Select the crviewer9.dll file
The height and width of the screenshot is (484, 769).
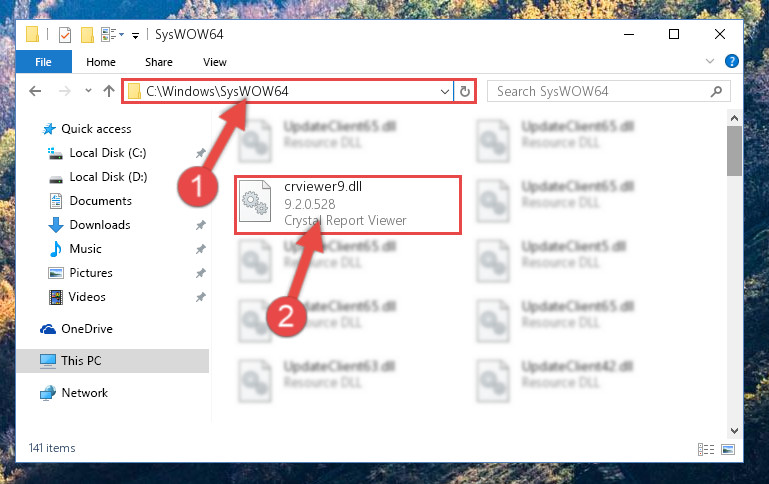pyautogui.click(x=348, y=205)
